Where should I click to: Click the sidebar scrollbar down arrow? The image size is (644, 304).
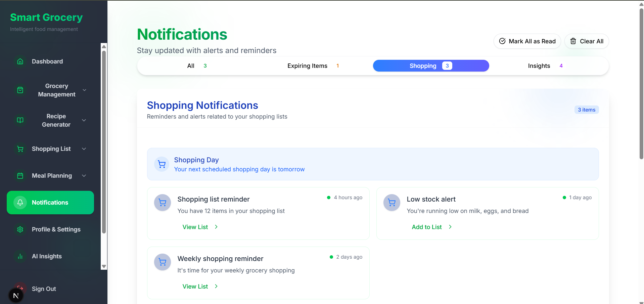click(104, 266)
